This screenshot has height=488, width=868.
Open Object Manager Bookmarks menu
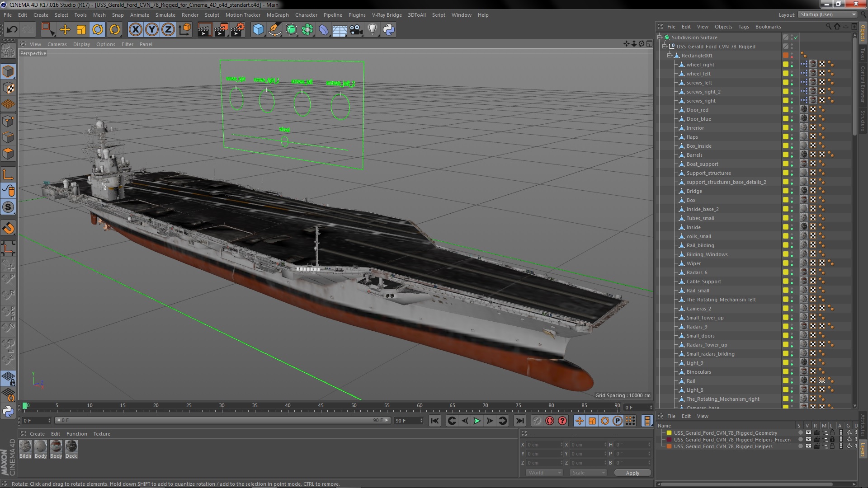coord(768,27)
